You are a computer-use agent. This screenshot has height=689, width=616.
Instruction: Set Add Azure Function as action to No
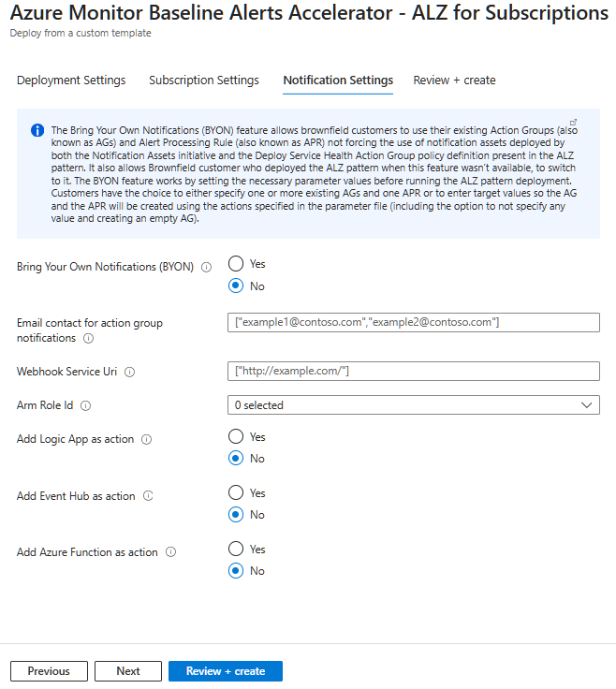pos(236,571)
